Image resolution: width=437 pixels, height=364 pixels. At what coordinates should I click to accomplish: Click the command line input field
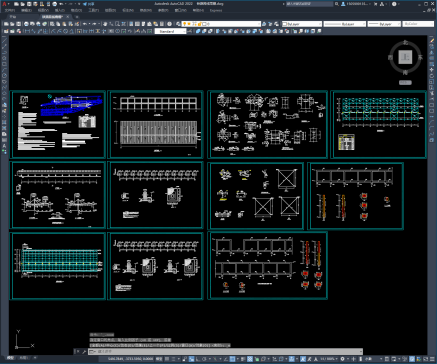(x=225, y=351)
